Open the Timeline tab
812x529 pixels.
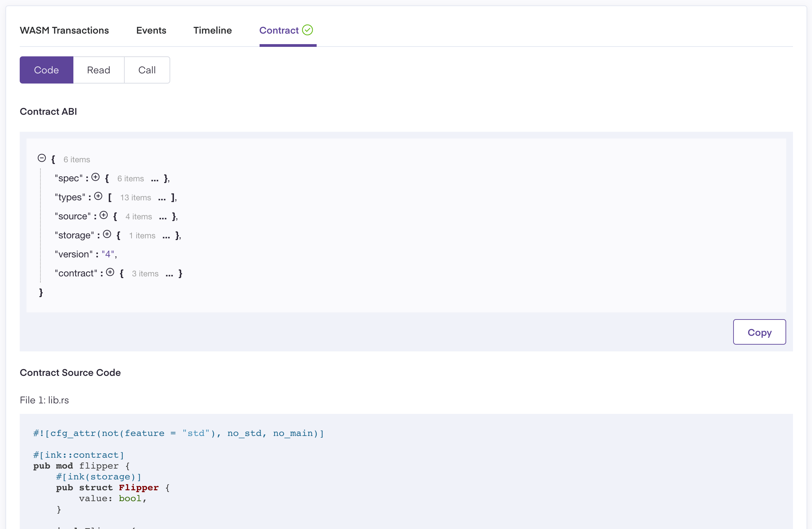tap(213, 30)
